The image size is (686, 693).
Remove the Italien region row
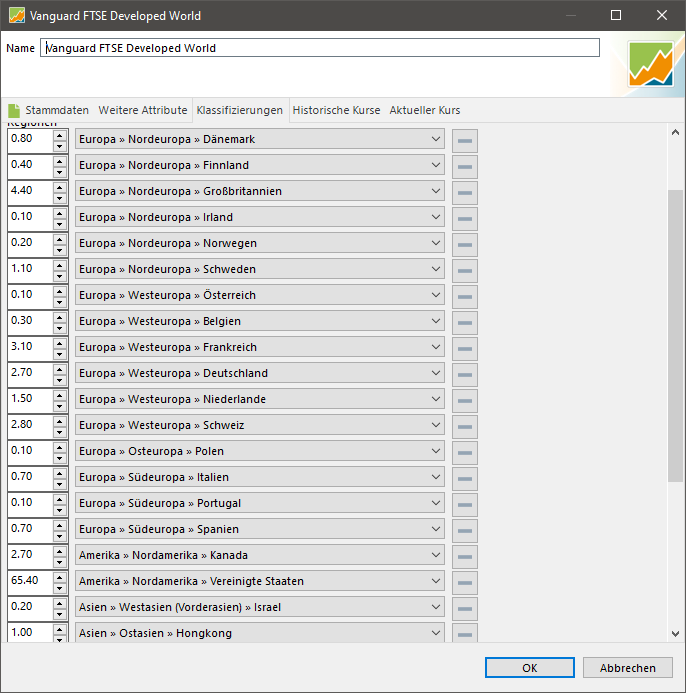pyautogui.click(x=465, y=479)
